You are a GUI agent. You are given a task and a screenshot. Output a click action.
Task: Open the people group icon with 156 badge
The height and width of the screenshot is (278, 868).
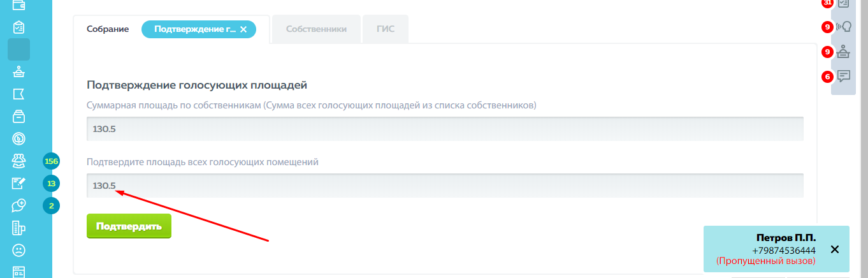coord(18,161)
